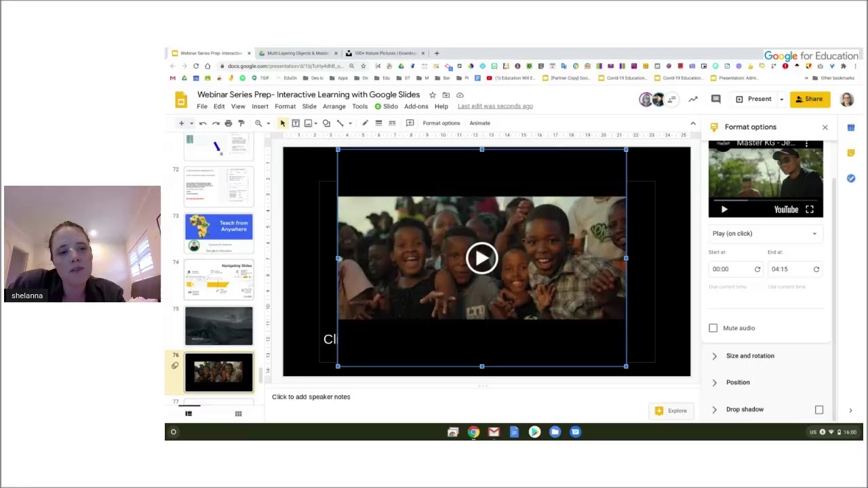Image resolution: width=868 pixels, height=488 pixels.
Task: Open the new slide layout dropdown arrow
Action: tap(191, 123)
